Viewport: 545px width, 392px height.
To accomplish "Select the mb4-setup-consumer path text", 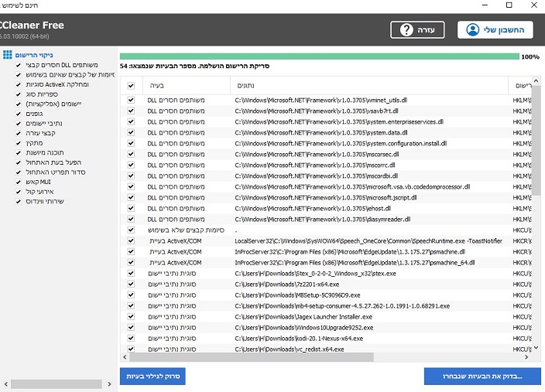I will (x=342, y=306).
